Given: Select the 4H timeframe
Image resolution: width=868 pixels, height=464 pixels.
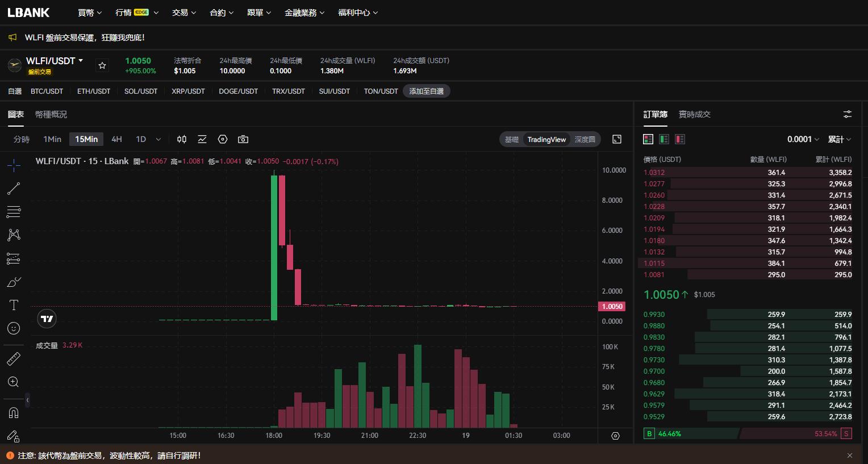Looking at the screenshot, I should pyautogui.click(x=116, y=139).
